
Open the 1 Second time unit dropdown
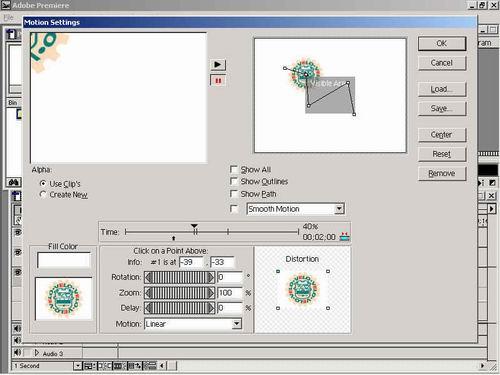pos(77,366)
